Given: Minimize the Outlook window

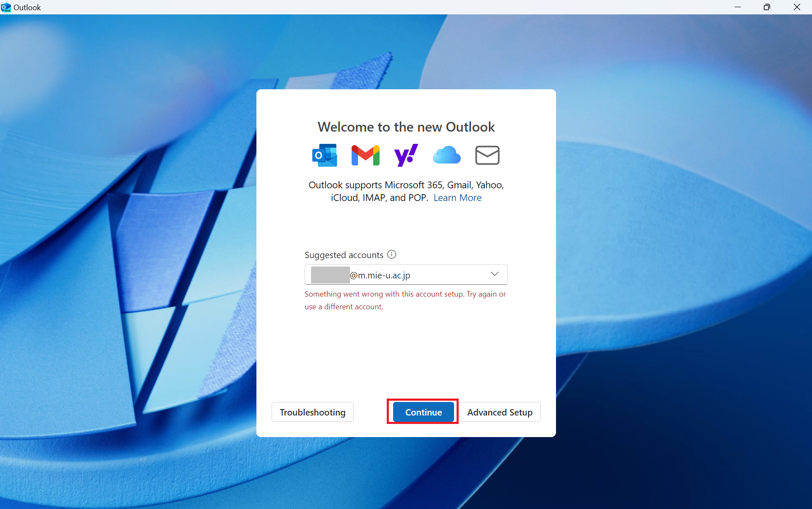Looking at the screenshot, I should pos(738,7).
